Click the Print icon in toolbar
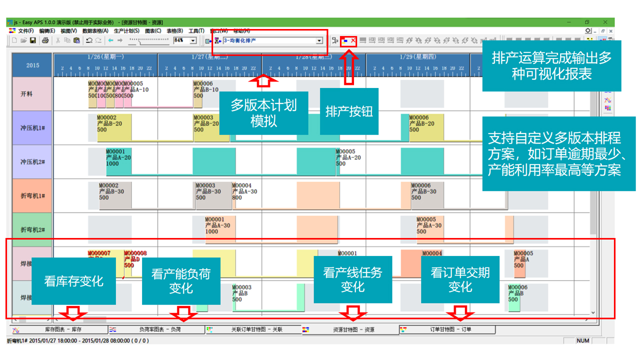This screenshot has height=364, width=640. pyautogui.click(x=45, y=40)
